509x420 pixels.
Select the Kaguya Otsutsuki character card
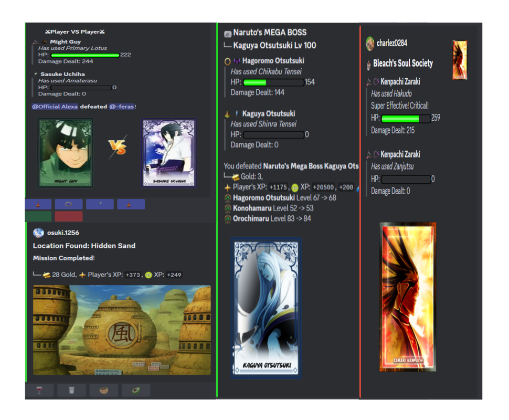pyautogui.click(x=266, y=306)
